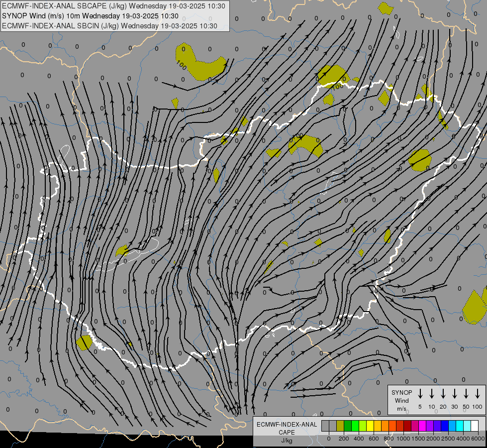Click the 4000 value on CAPE scale

463,439
